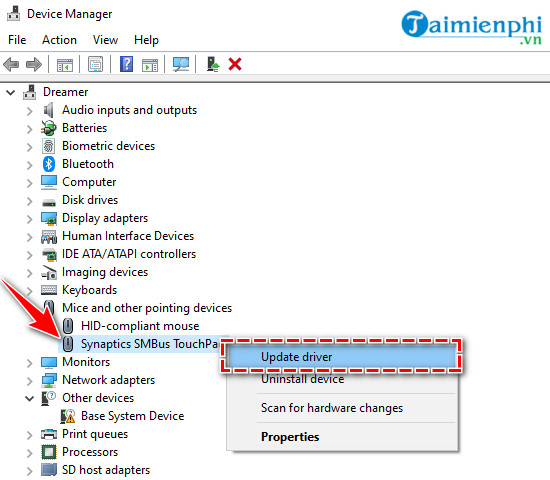
Task: Select the Keyboards tree label
Action: [x=89, y=290]
